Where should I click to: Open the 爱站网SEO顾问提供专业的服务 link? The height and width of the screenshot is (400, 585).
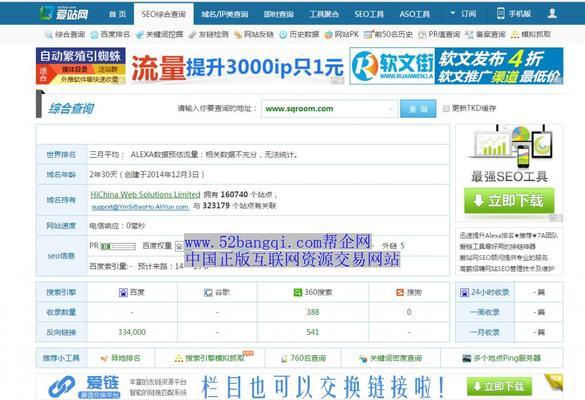504,257
